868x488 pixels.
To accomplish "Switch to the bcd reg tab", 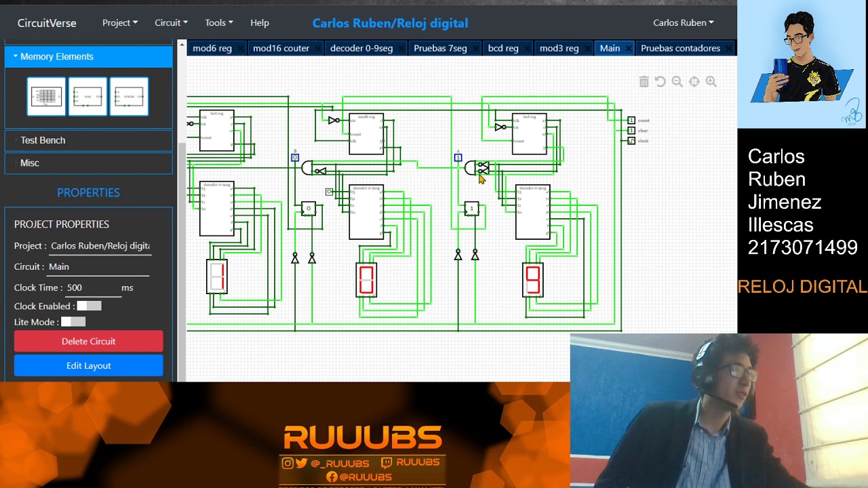I will click(503, 48).
